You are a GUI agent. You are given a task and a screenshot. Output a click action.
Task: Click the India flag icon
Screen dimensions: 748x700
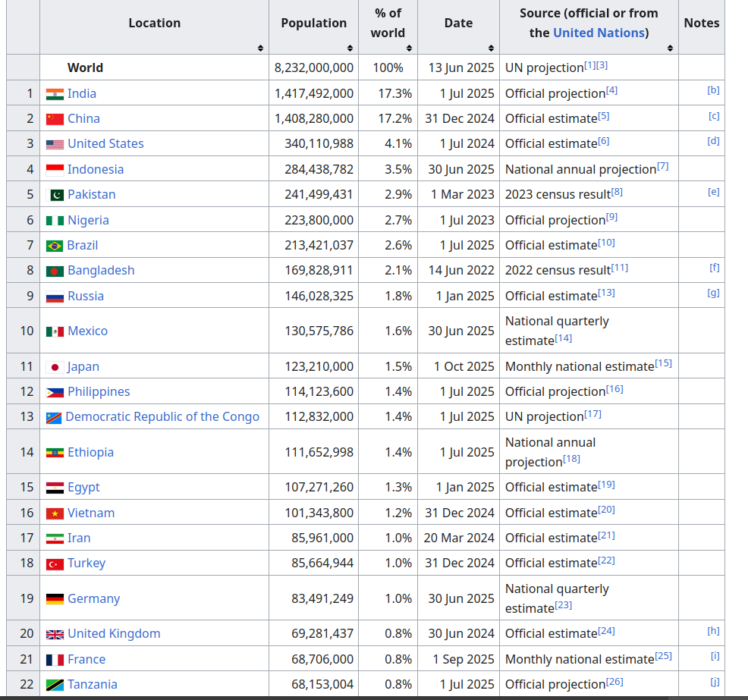click(x=55, y=94)
